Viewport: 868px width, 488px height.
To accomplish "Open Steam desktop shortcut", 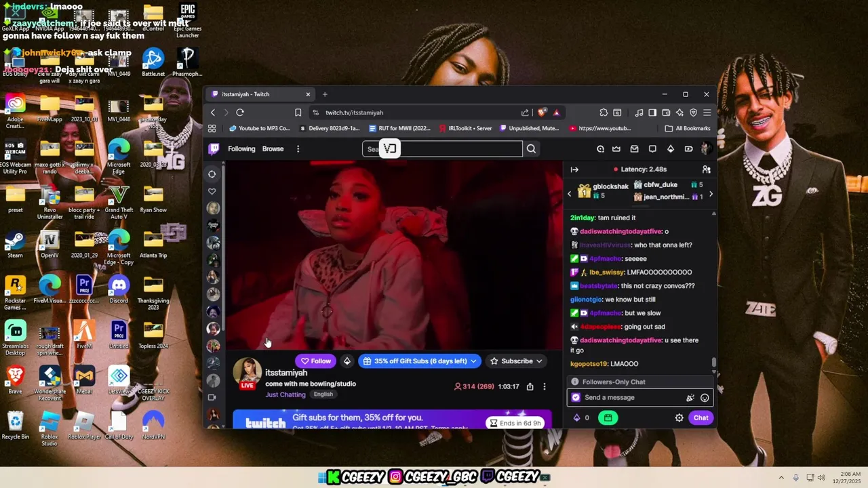I will click(x=15, y=245).
